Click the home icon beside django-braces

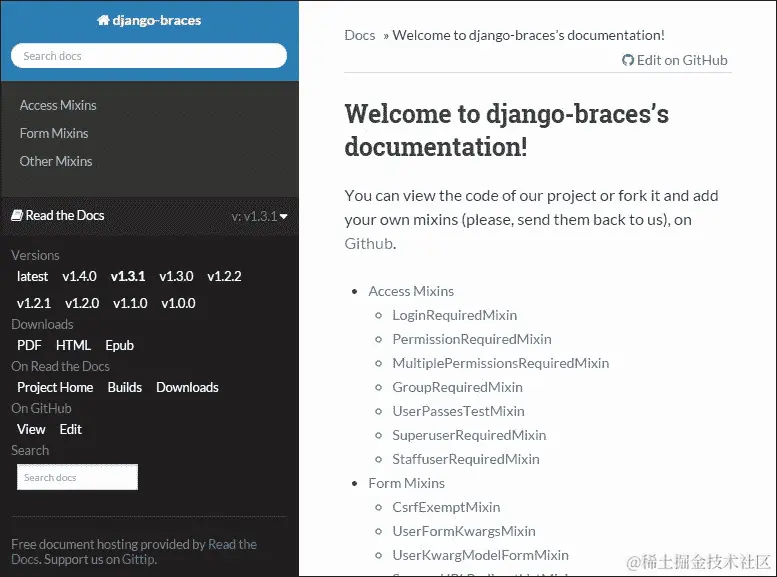click(103, 20)
